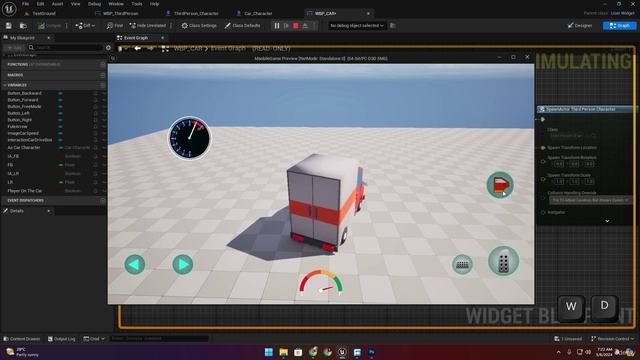Select the ImageCarSpeed variable
The height and width of the screenshot is (360, 640).
click(23, 133)
